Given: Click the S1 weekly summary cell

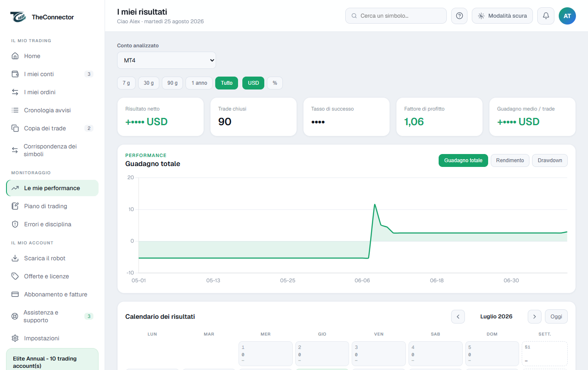Looking at the screenshot, I should tap(545, 354).
